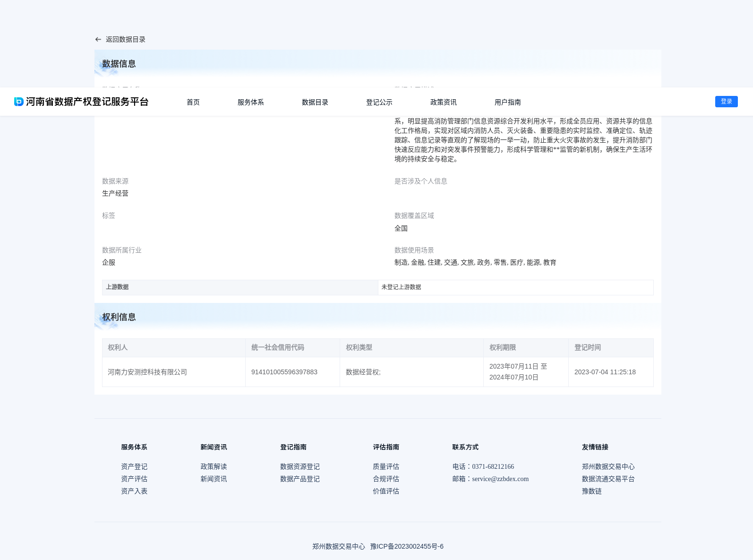Click the blue 登录 button

point(727,102)
